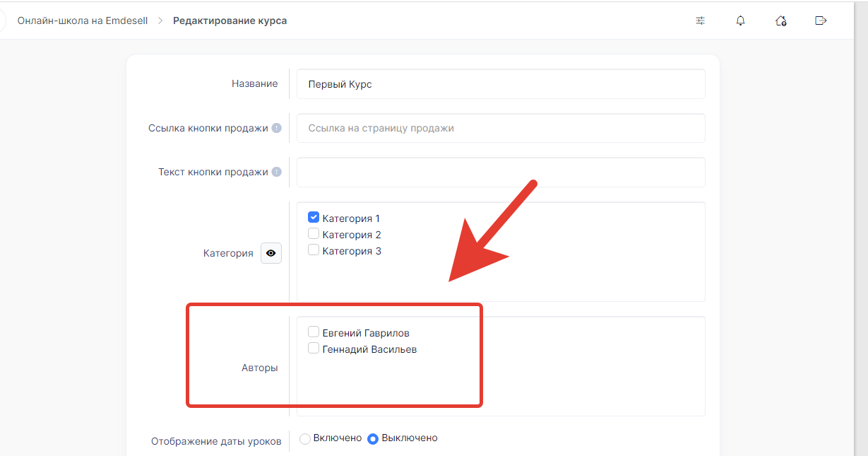The width and height of the screenshot is (868, 456).
Task: Click the home icon in header
Action: point(780,21)
